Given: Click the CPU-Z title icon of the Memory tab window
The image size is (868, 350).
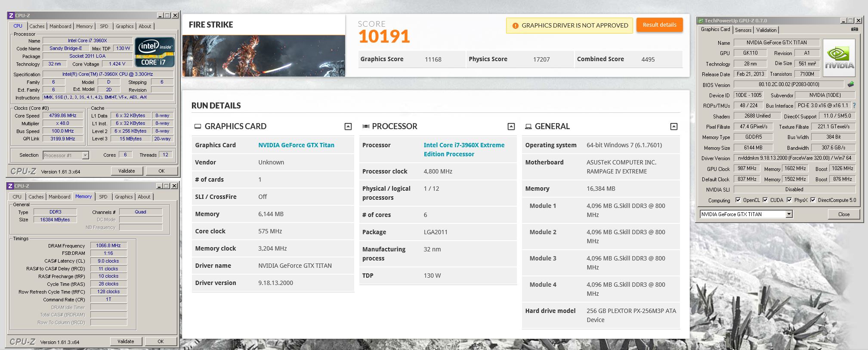Looking at the screenshot, I should click(x=10, y=186).
